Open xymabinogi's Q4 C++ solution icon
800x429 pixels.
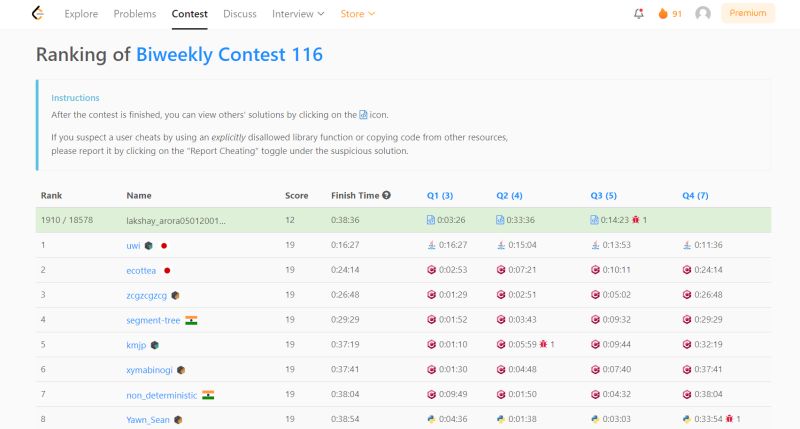coord(687,369)
